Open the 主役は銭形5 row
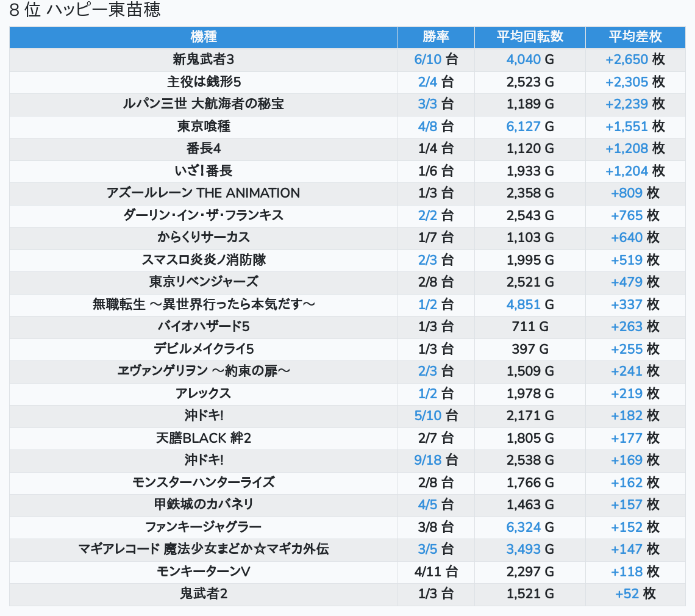This screenshot has height=616, width=695. point(203,82)
